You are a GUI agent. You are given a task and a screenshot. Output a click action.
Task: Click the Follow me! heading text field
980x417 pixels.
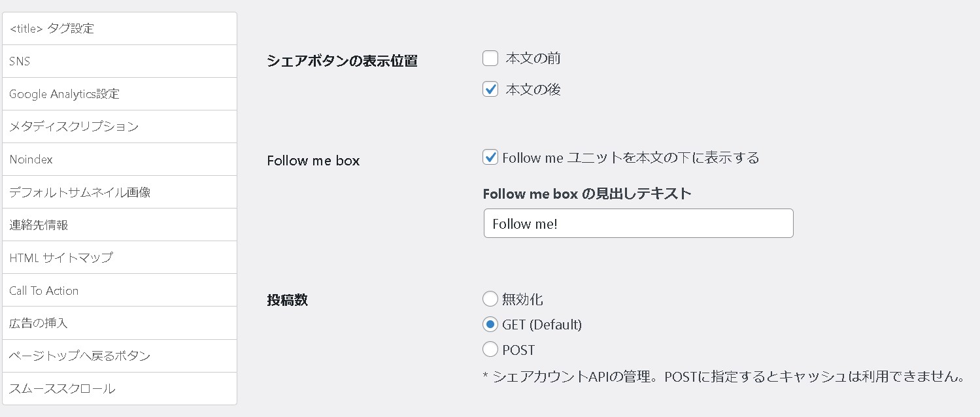click(638, 223)
